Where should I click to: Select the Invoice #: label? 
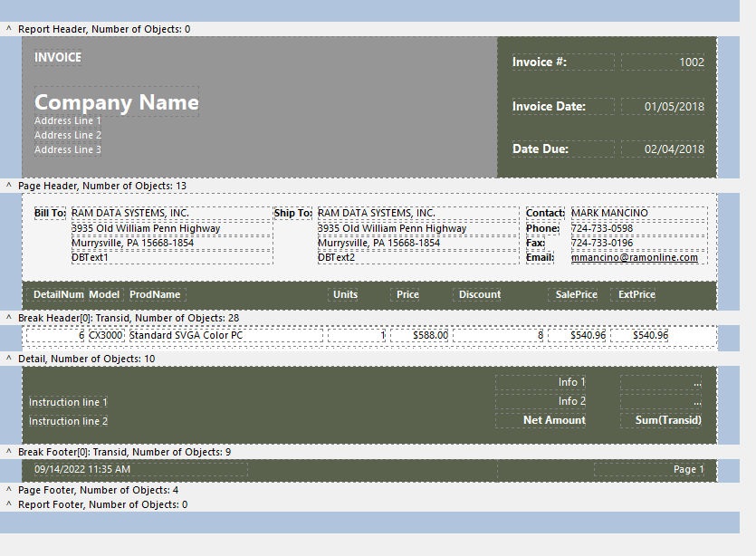pos(563,62)
